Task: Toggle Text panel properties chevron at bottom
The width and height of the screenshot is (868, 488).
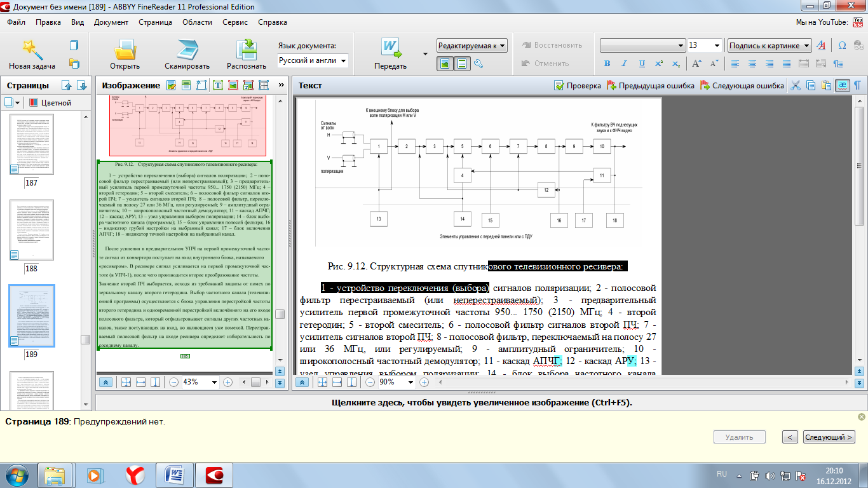Action: [303, 382]
